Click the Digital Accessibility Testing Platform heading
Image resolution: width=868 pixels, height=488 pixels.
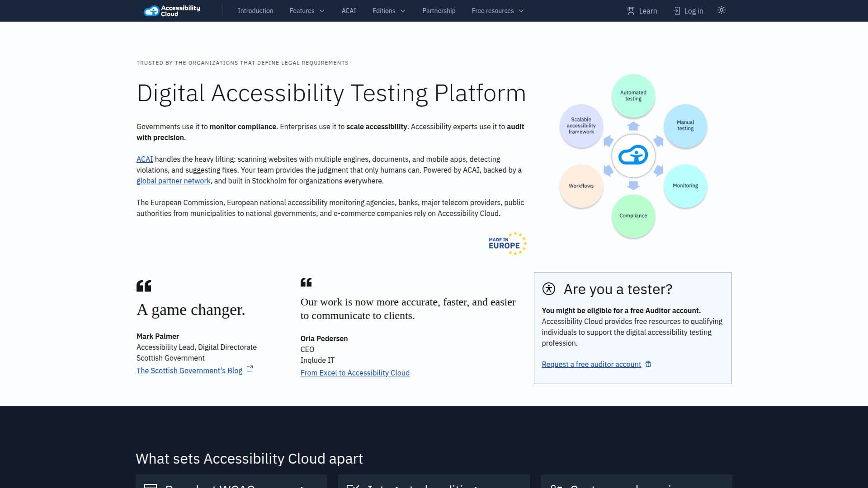pyautogui.click(x=331, y=94)
